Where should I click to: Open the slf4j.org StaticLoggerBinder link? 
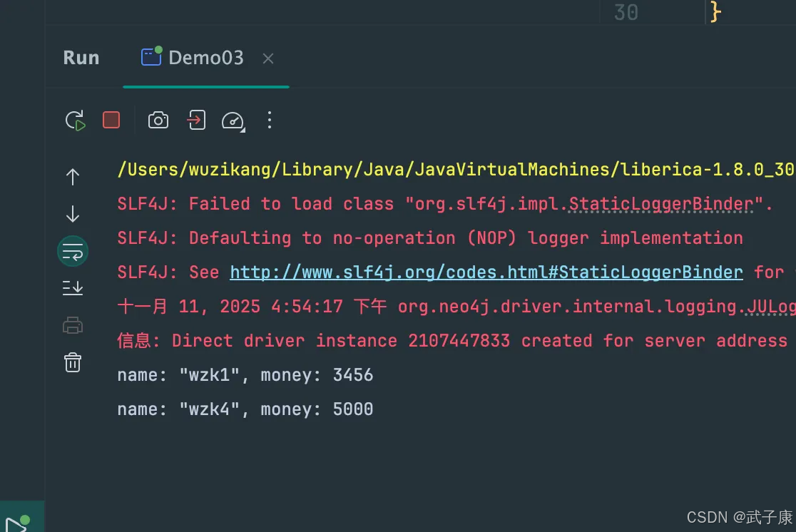pyautogui.click(x=486, y=272)
